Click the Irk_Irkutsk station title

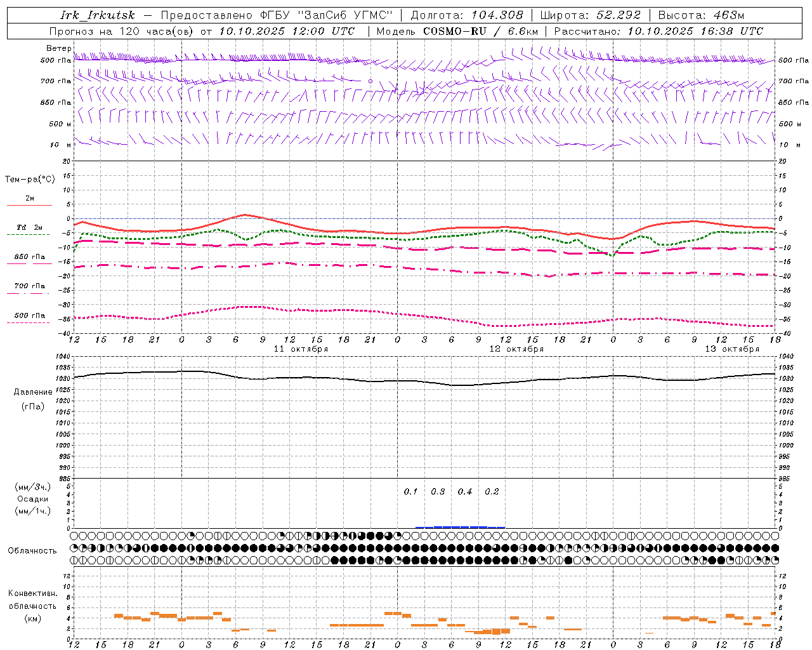coord(98,15)
